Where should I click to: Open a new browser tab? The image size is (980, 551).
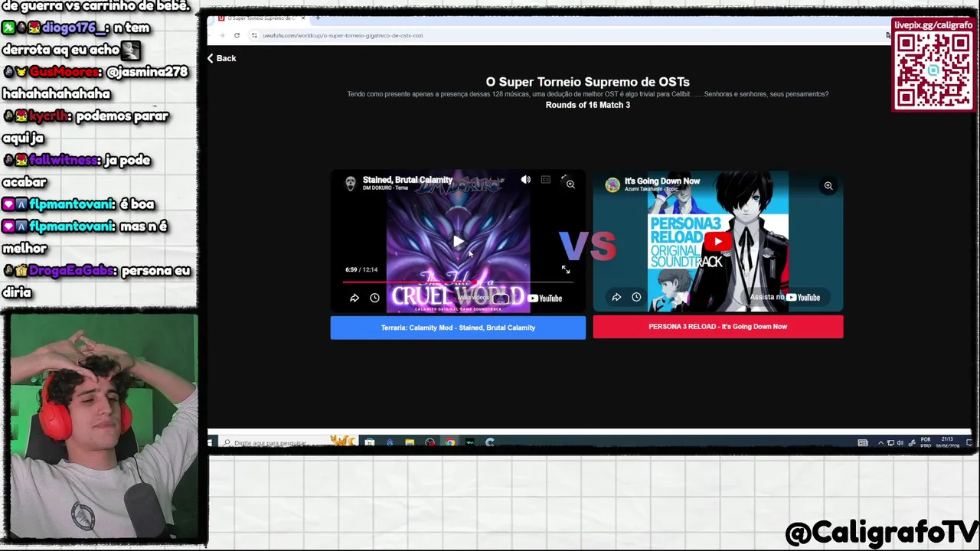pyautogui.click(x=318, y=18)
